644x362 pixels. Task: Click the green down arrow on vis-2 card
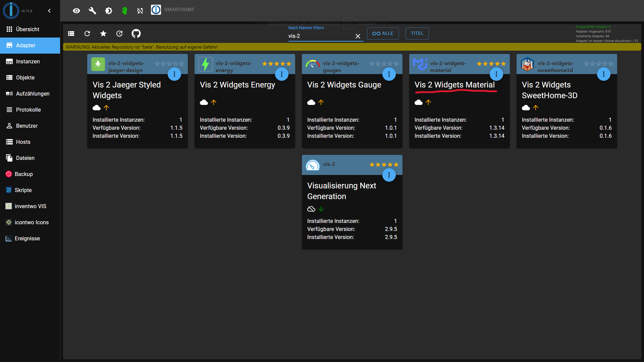tap(321, 209)
